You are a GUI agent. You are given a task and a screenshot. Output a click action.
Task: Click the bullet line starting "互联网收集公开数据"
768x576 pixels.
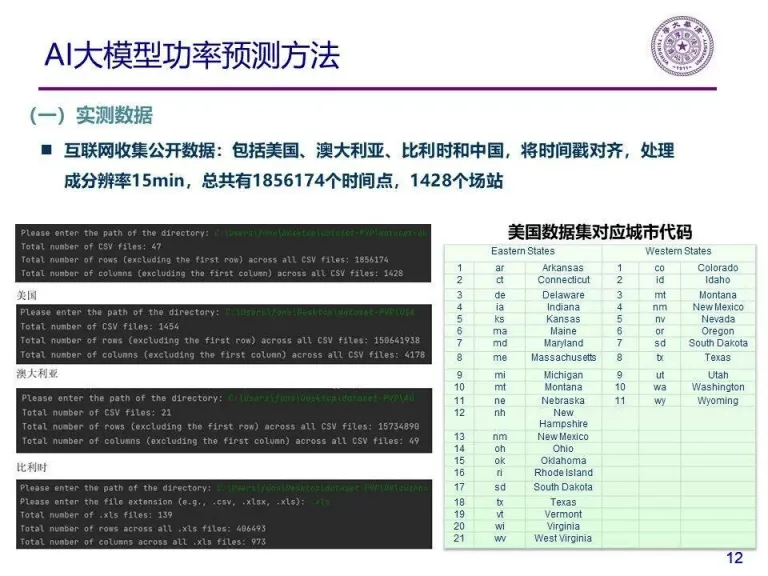coord(369,150)
